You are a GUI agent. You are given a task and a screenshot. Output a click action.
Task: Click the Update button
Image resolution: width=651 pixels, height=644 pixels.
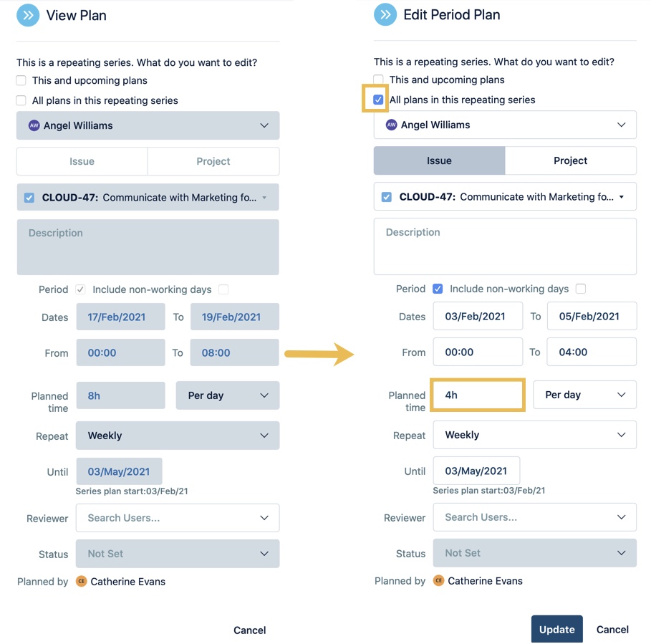tap(556, 629)
